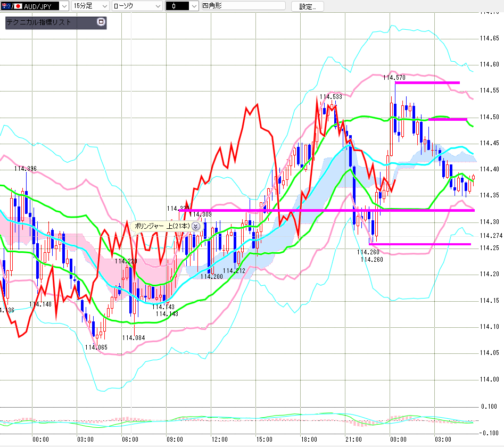
Task: Click the 四角形 drawing shape field
Action: click(243, 5)
